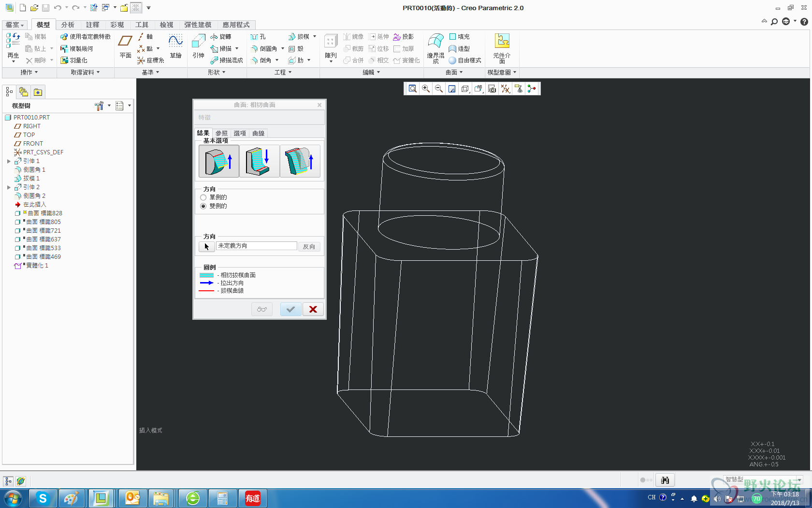The image size is (812, 508).
Task: Click the 使用者定義特徵 button
Action: (x=85, y=37)
